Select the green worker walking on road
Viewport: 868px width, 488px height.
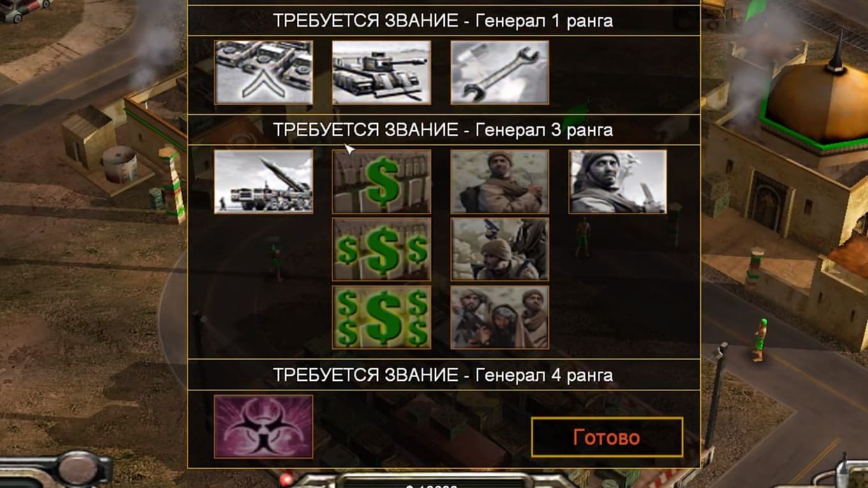click(759, 339)
